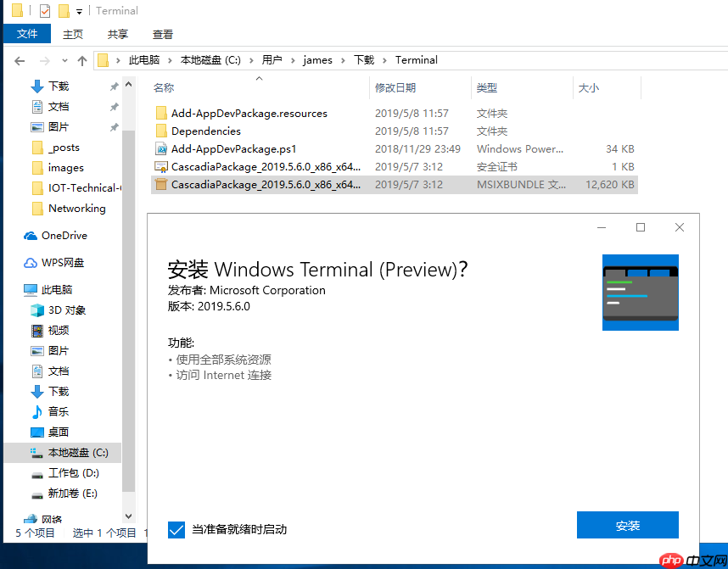Screen dimensions: 728x569
Task: Select the CascadiaPackage security certificate icon
Action: coord(161,166)
